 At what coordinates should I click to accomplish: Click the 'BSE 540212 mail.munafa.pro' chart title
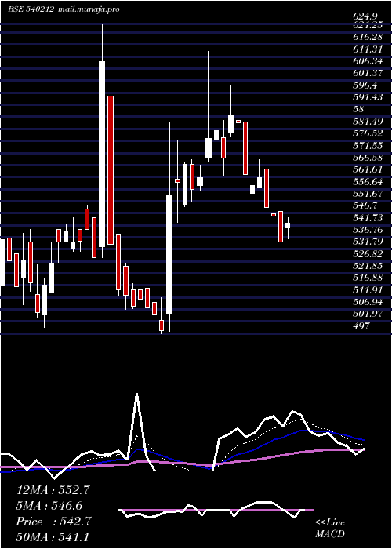coord(64,9)
